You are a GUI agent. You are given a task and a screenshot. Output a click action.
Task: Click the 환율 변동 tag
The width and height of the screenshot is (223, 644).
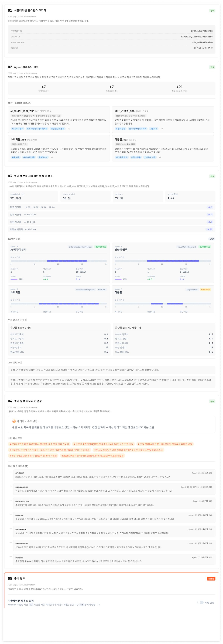(x=15, y=157)
